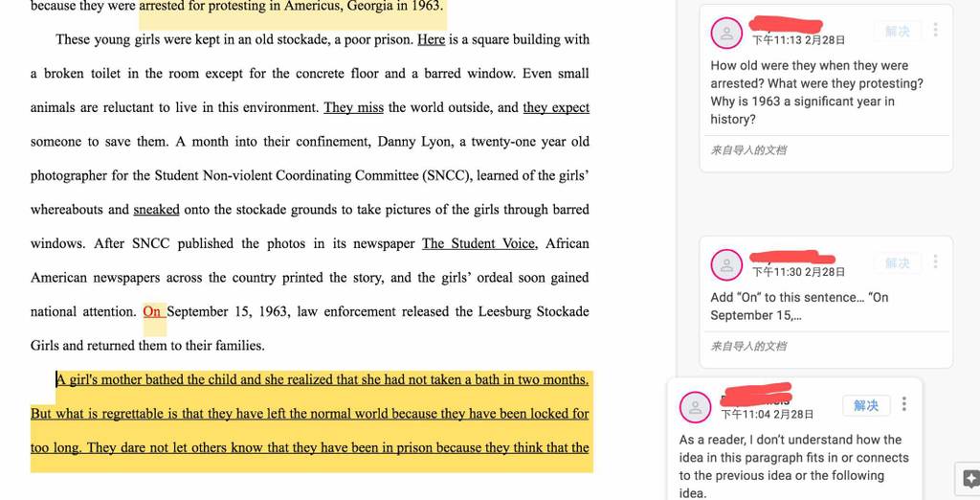Click comment text "How old were they when"
Viewport: 980px width, 500px height.
pos(810,66)
